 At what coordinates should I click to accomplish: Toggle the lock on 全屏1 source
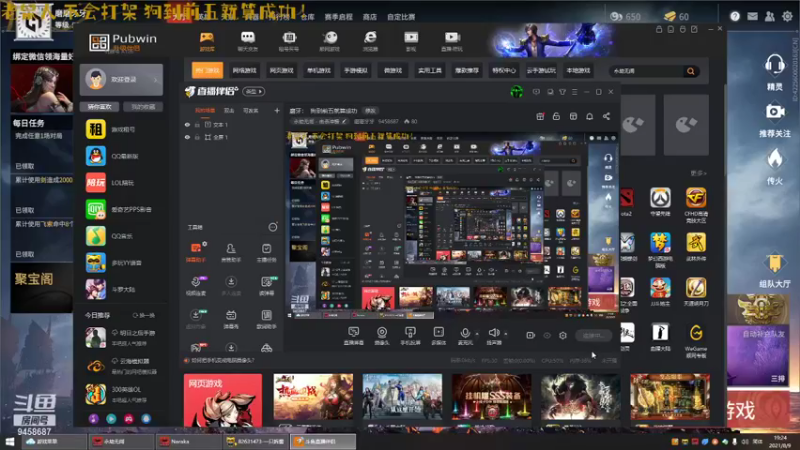[197, 137]
